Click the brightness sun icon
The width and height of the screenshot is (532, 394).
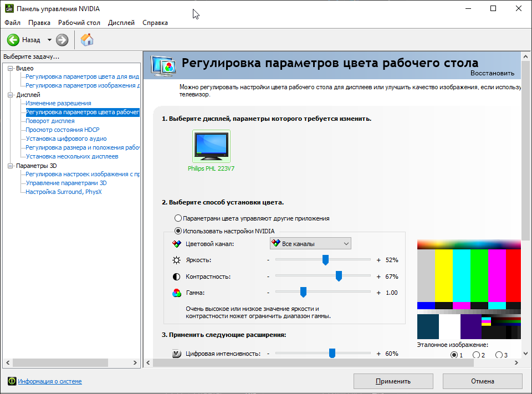176,260
